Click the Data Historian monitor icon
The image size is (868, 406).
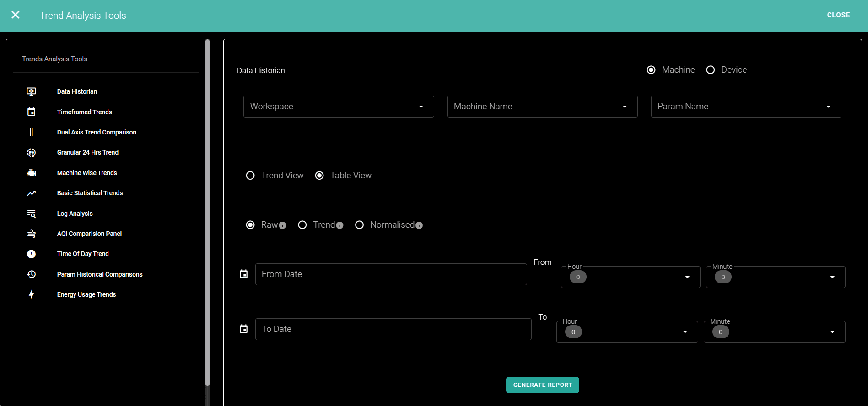click(x=31, y=91)
